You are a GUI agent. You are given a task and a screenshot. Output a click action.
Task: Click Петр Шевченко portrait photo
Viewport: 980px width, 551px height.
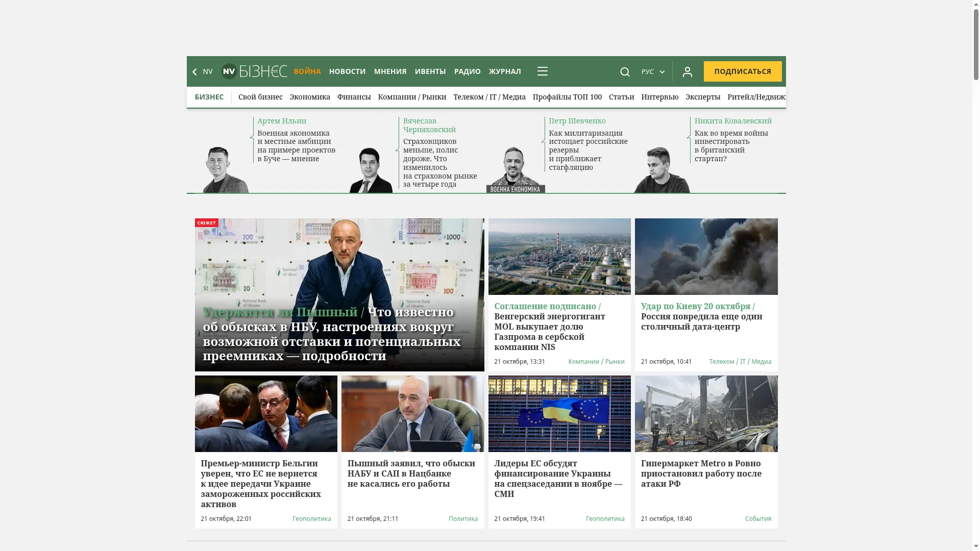pos(516,169)
